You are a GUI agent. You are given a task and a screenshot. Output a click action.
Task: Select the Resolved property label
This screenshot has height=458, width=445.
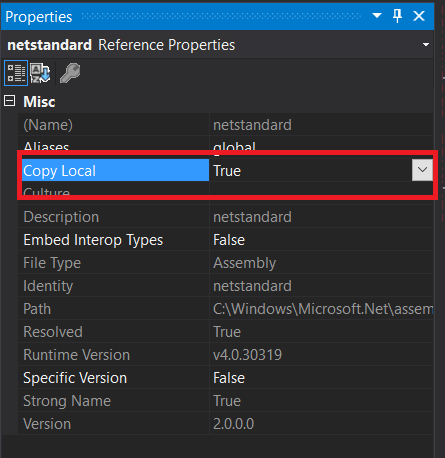(53, 332)
